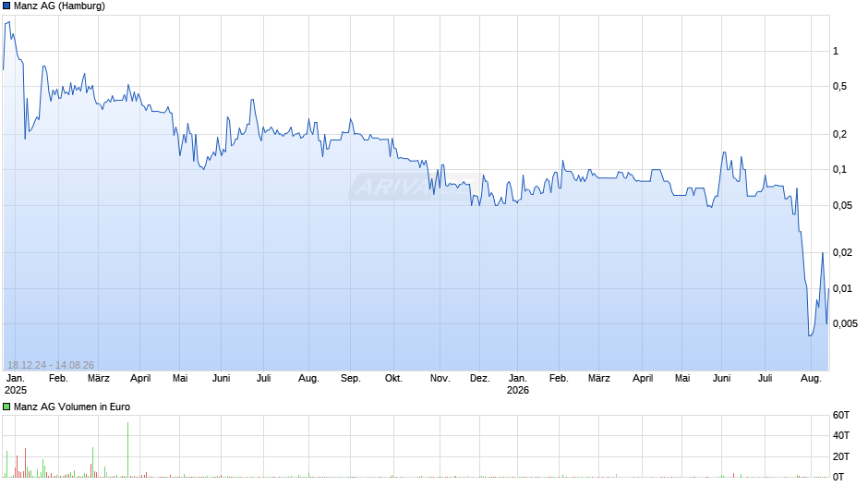Click the price axis label '0,2'

click(x=839, y=134)
